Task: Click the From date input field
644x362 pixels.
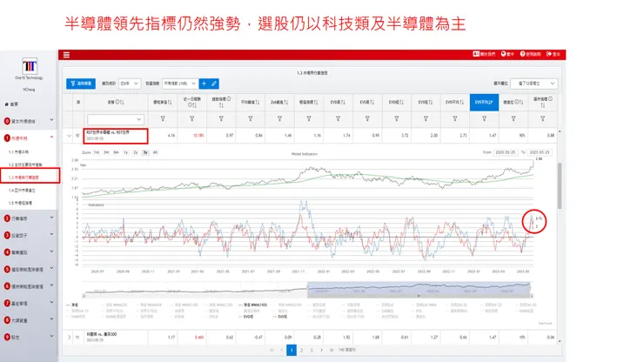Action: pyautogui.click(x=506, y=152)
